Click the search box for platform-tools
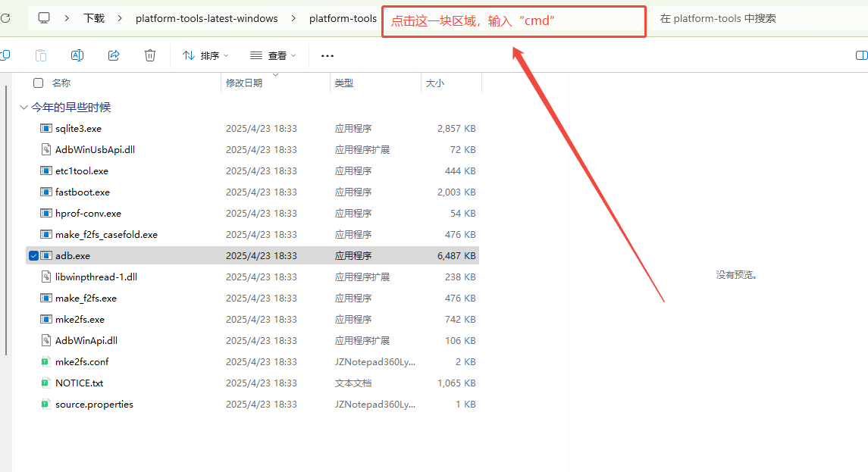This screenshot has width=868, height=472. point(750,18)
